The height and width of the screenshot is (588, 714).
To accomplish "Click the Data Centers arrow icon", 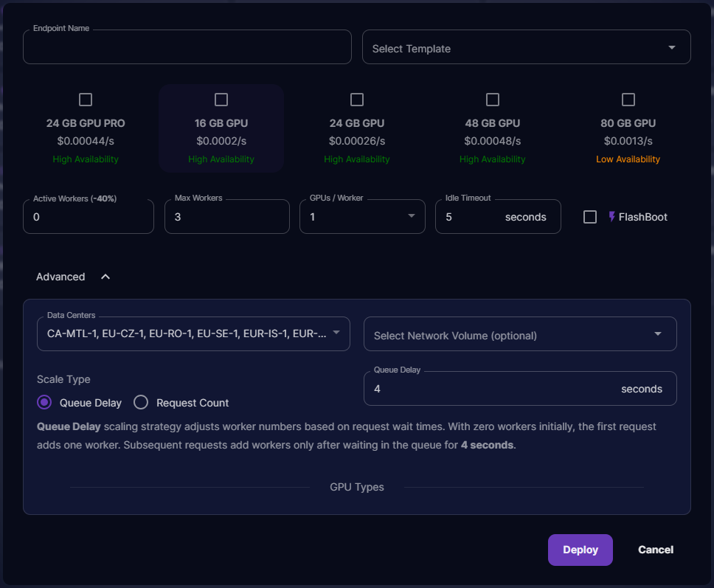I will tap(336, 333).
